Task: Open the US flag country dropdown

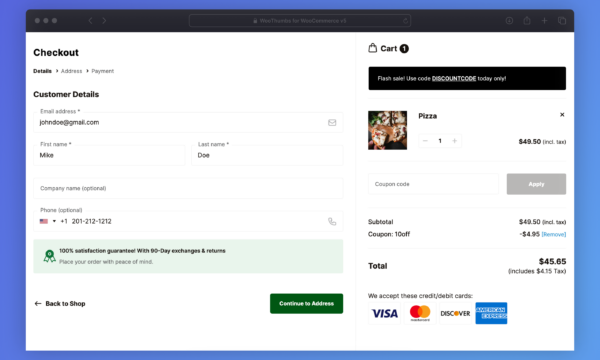Action: tap(48, 221)
